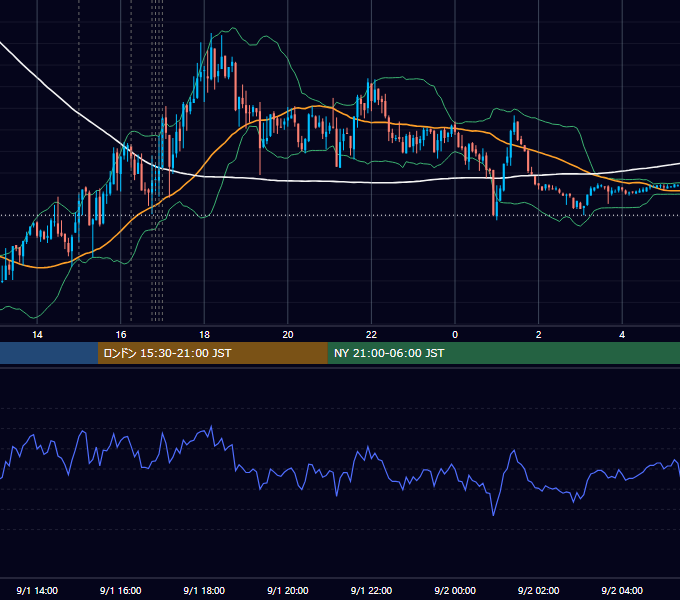This screenshot has width=680, height=600.
Task: Click hour label 0 on upper chart axis
Action: 455,335
